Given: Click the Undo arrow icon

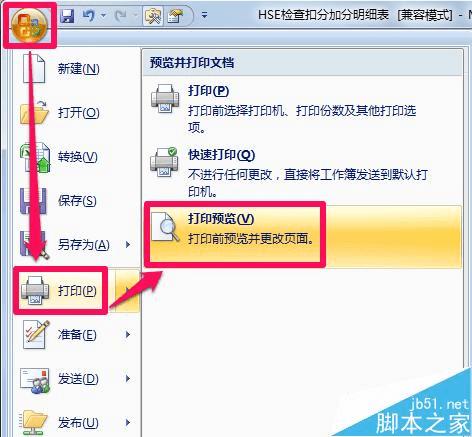Looking at the screenshot, I should [89, 16].
